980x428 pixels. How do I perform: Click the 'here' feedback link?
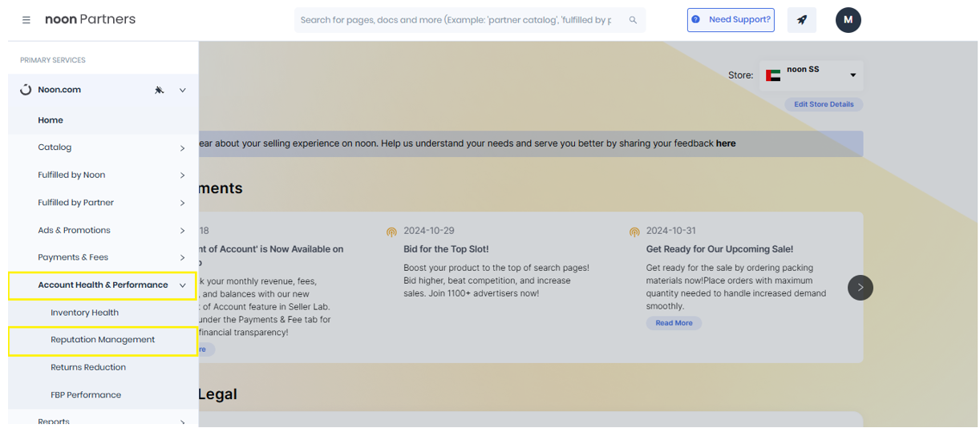pyautogui.click(x=726, y=143)
